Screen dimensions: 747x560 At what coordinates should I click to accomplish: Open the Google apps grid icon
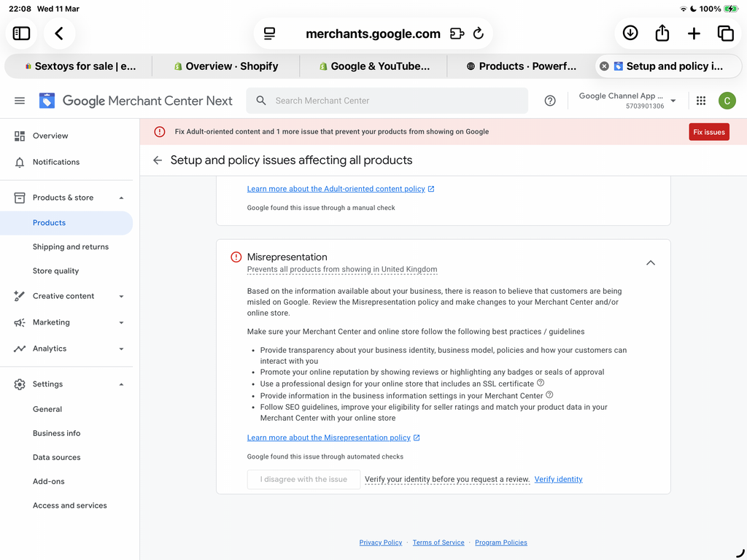click(x=701, y=101)
